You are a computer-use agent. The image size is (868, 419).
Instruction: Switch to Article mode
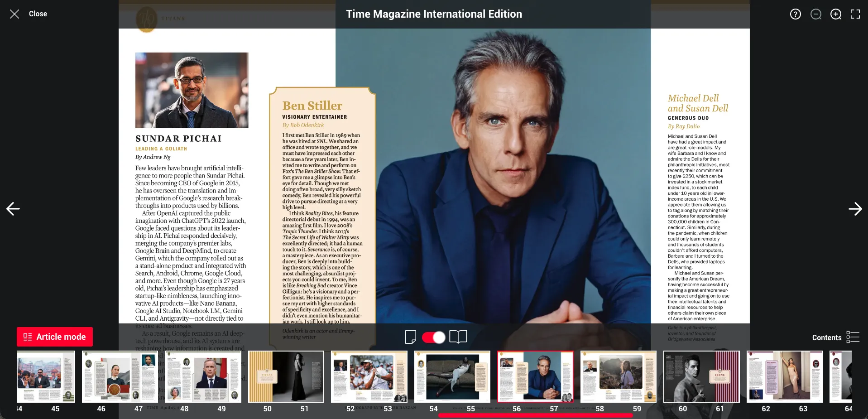(55, 337)
